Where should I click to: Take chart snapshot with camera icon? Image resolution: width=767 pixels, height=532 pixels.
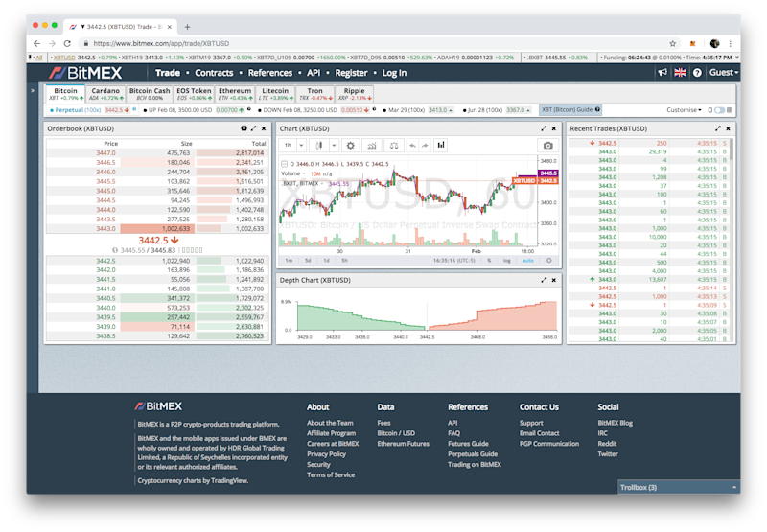pyautogui.click(x=547, y=146)
